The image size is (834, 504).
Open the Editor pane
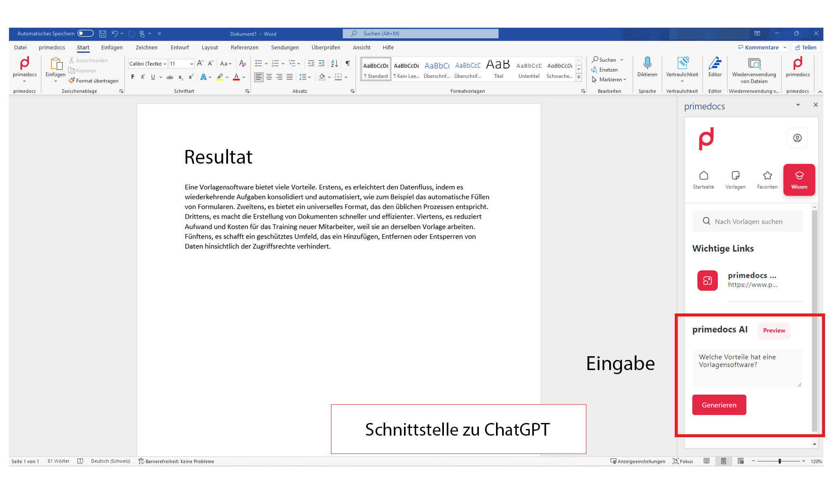click(715, 67)
